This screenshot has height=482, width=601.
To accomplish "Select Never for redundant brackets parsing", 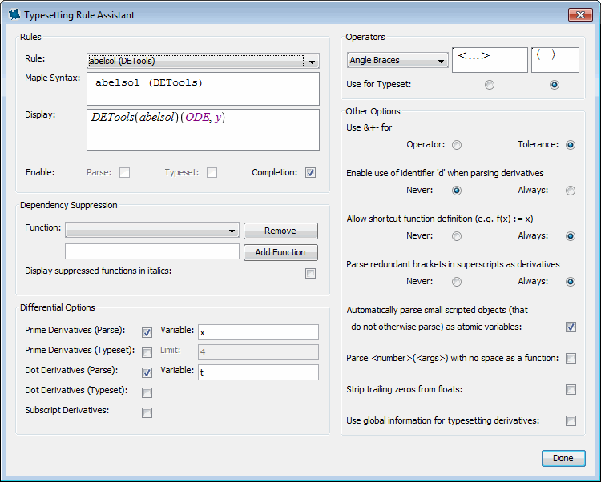I will [457, 281].
